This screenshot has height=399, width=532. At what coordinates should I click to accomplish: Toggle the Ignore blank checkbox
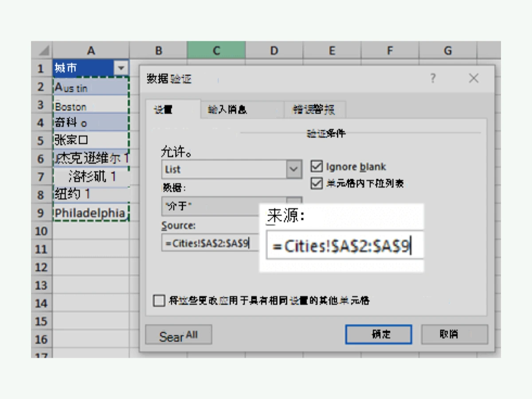pos(317,167)
